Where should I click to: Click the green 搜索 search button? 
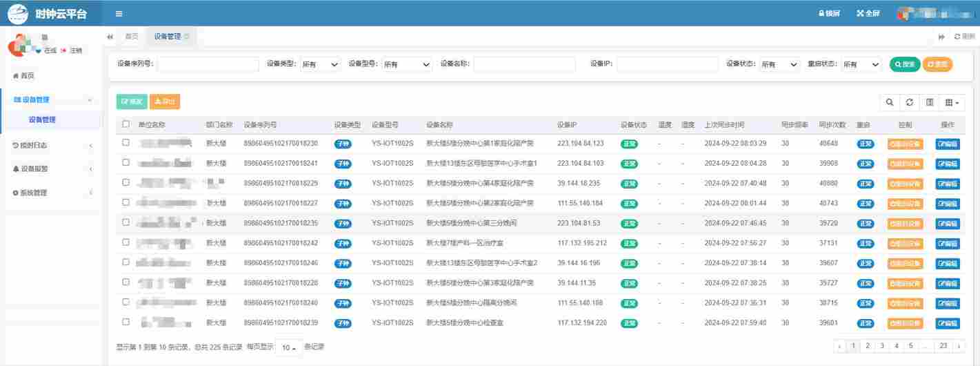pyautogui.click(x=904, y=64)
